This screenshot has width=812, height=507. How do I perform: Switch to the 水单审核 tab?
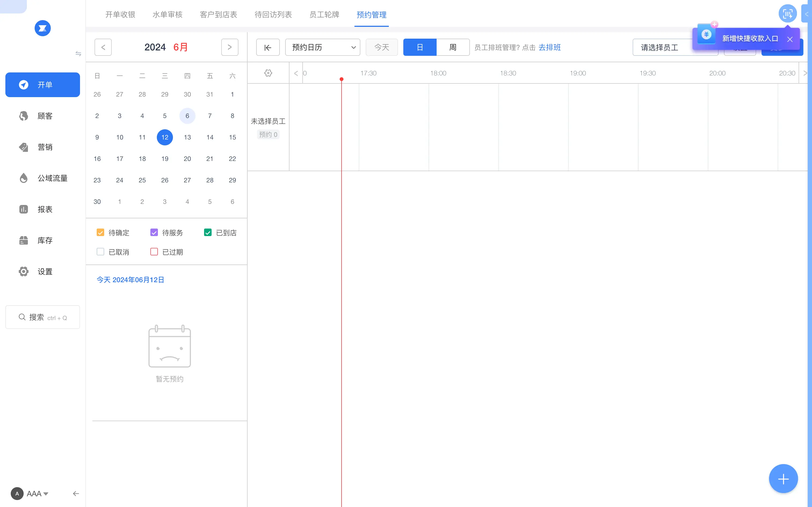tap(167, 15)
